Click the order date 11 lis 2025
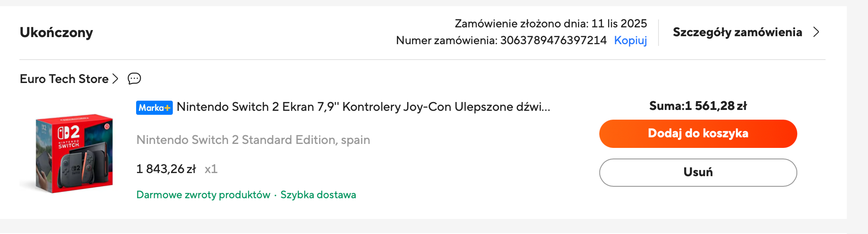 pyautogui.click(x=619, y=23)
